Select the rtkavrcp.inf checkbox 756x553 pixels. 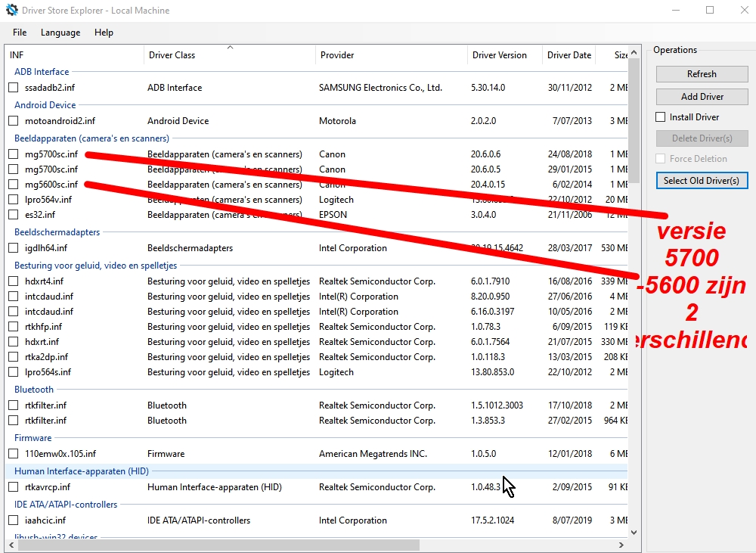(x=14, y=487)
